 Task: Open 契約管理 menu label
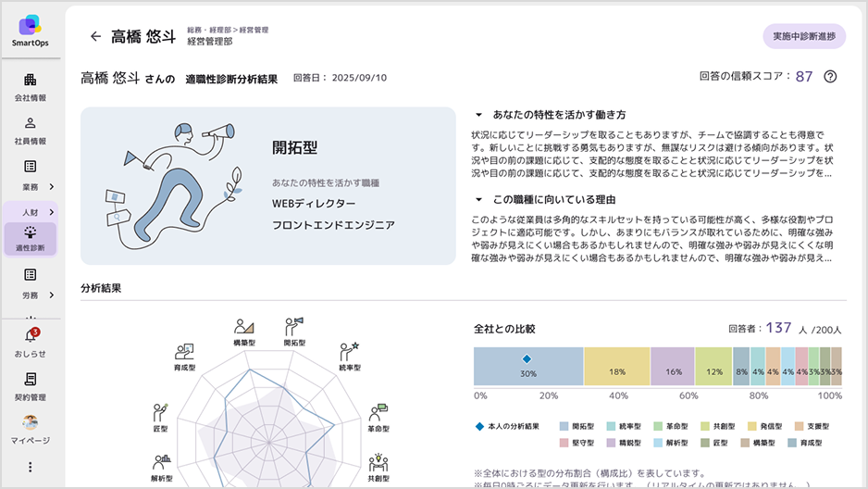(30, 397)
